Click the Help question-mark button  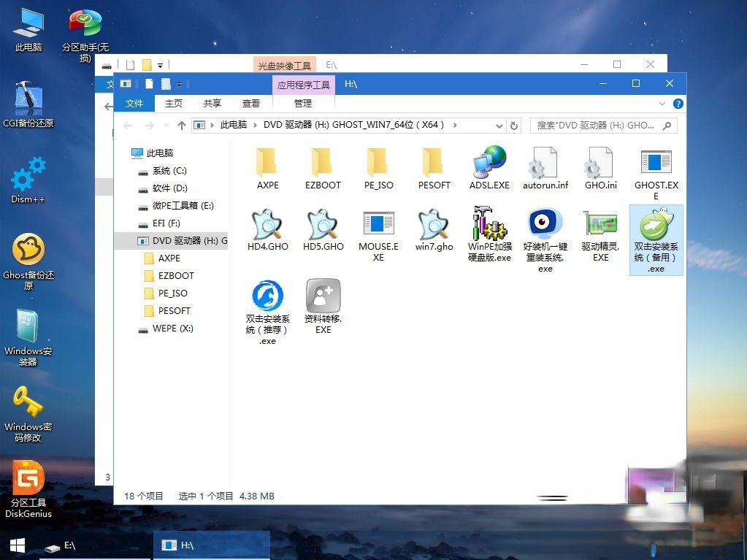(678, 103)
